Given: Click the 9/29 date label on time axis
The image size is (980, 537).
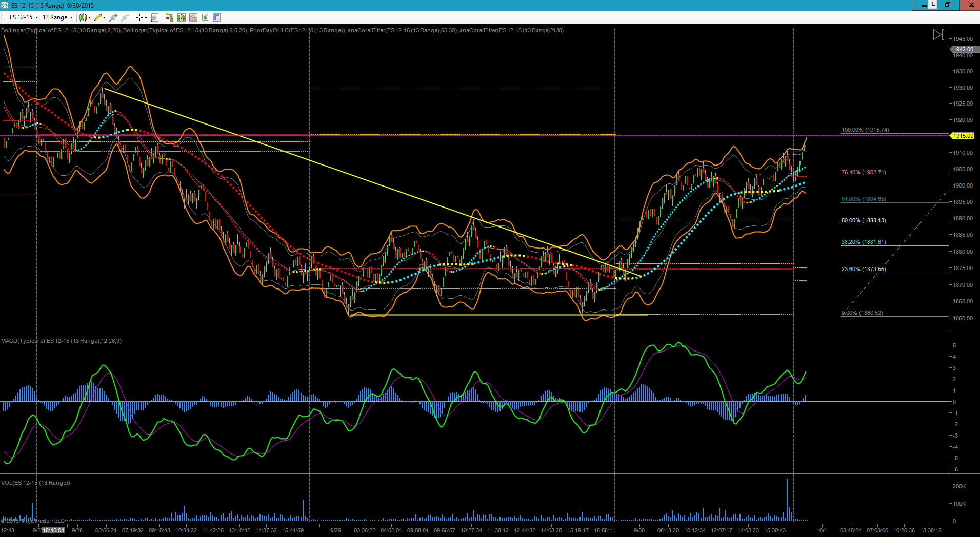Looking at the screenshot, I should coord(335,530).
